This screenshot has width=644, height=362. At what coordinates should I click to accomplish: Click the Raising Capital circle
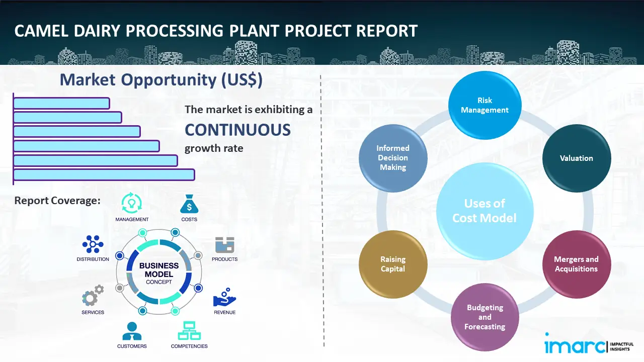point(393,264)
